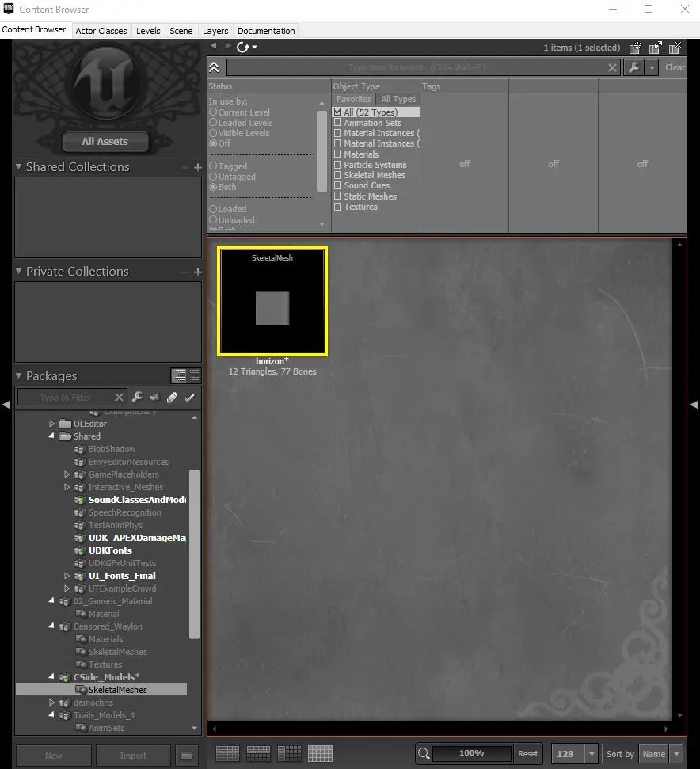The image size is (700, 769).
Task: Click the wrench icon in Packages filter row
Action: pos(137,397)
